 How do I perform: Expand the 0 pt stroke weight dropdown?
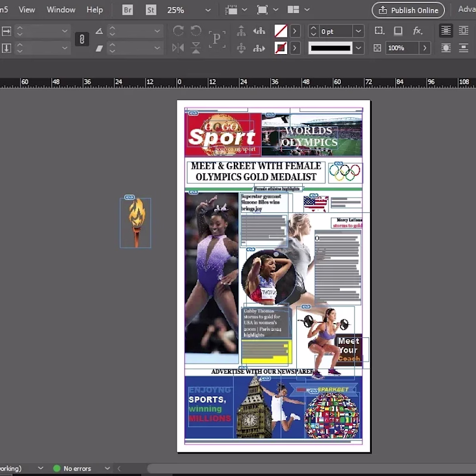pos(358,31)
